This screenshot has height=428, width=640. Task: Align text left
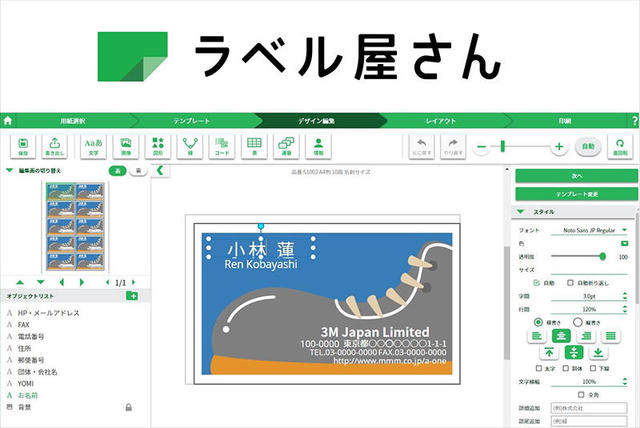537,336
